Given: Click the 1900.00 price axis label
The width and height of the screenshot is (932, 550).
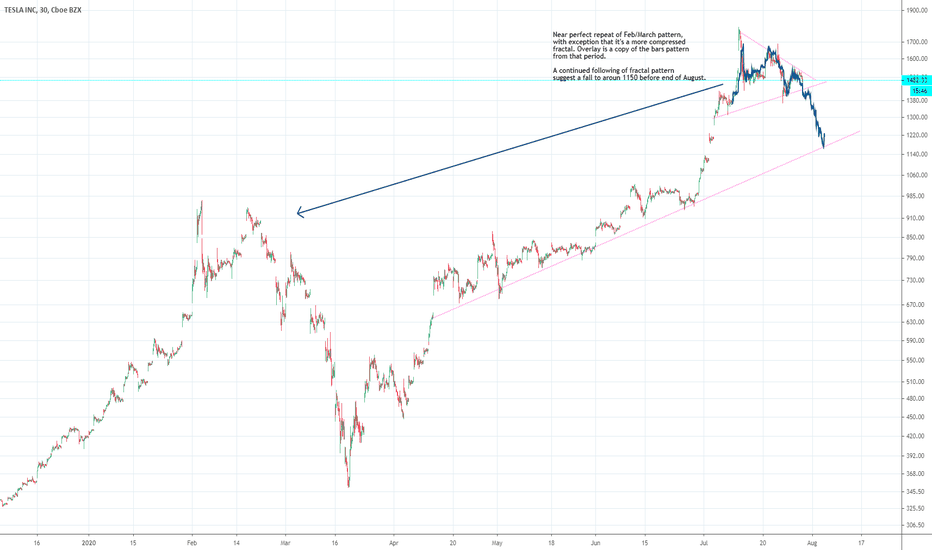Looking at the screenshot, I should point(918,10).
